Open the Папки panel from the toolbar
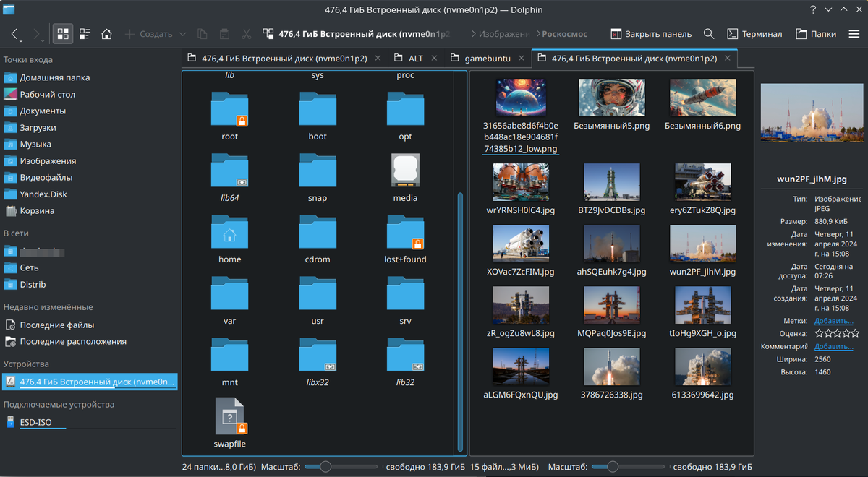Image resolution: width=868 pixels, height=477 pixels. (816, 33)
